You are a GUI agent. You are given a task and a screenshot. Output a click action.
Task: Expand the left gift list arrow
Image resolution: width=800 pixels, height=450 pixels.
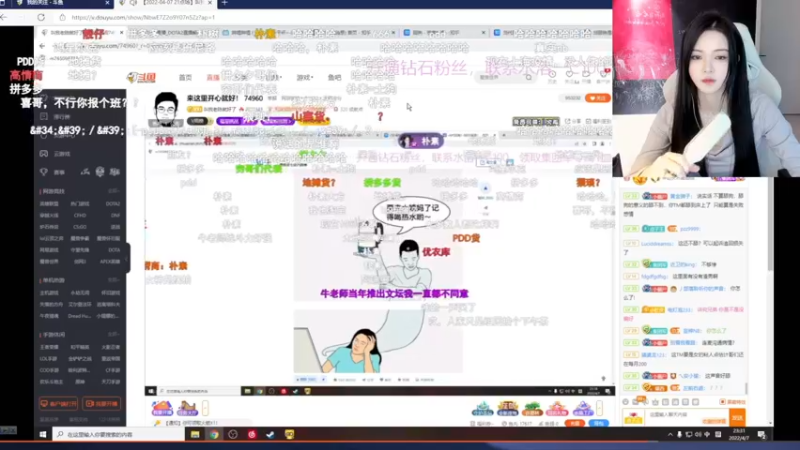[x=205, y=408]
